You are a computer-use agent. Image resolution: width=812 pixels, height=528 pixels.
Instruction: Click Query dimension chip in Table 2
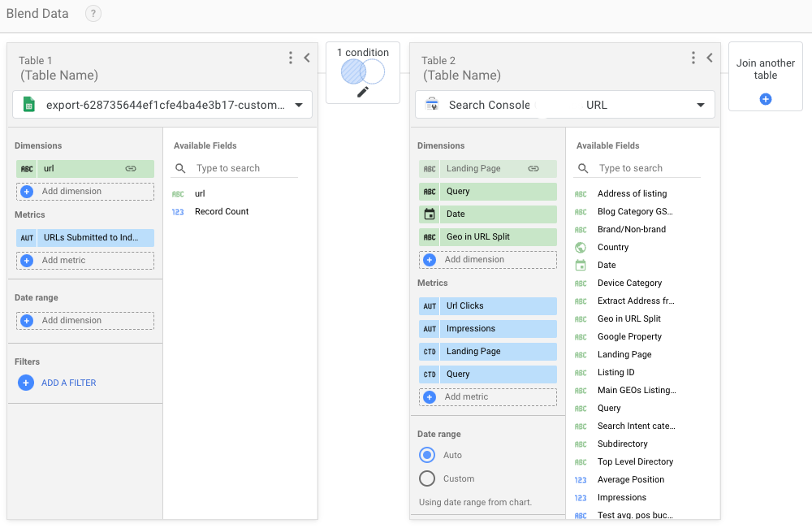point(488,191)
